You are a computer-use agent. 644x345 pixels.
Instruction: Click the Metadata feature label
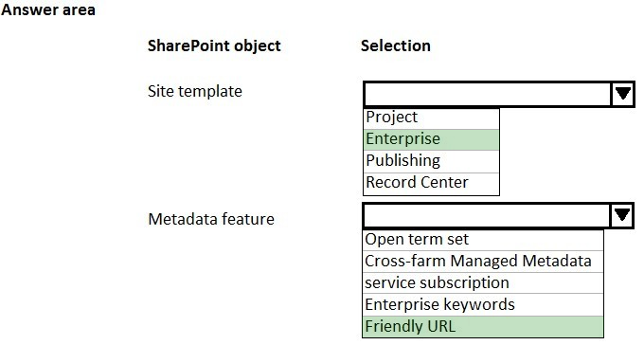211,219
